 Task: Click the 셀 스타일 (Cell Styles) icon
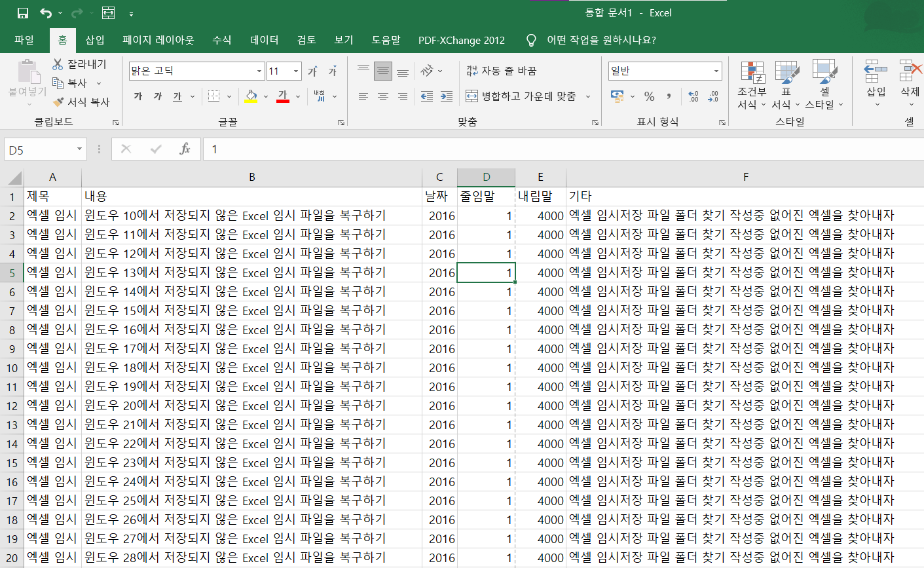point(824,85)
